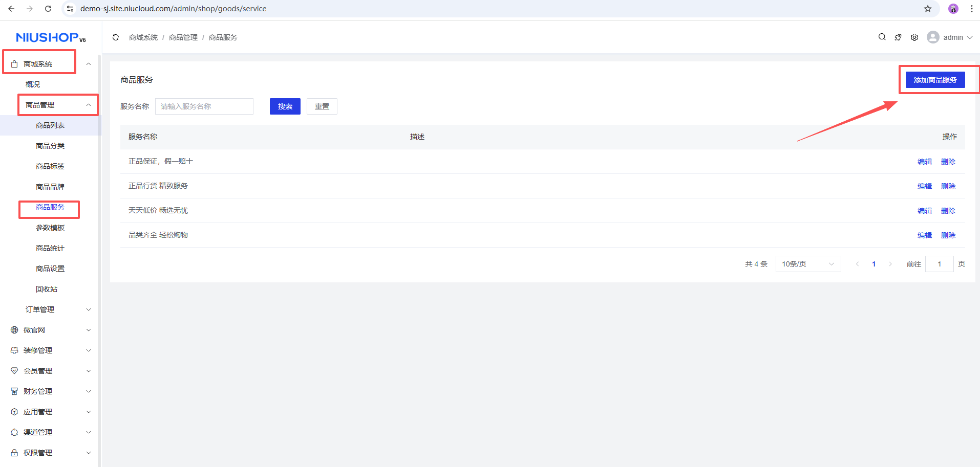Open the header search icon
Screen dimensions: 980x467
coord(882,37)
